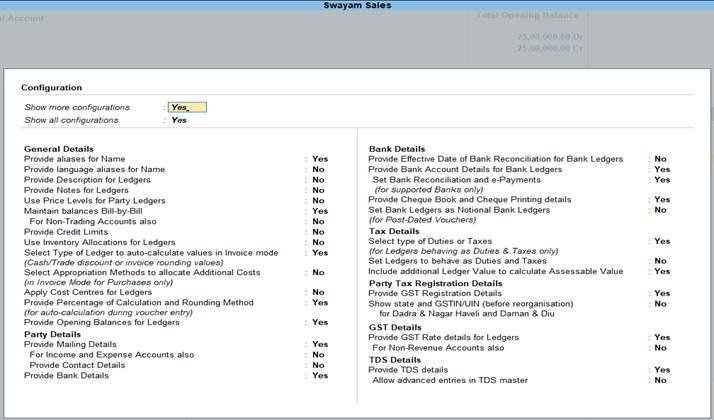Toggle 'Provide Opening Balances for Ledgers' value
Image resolution: width=714 pixels, height=420 pixels.
(319, 323)
